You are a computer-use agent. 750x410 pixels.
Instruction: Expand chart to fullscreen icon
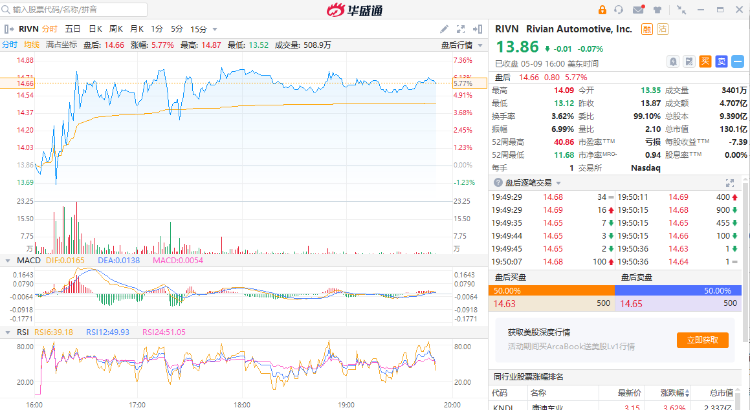[x=461, y=29]
